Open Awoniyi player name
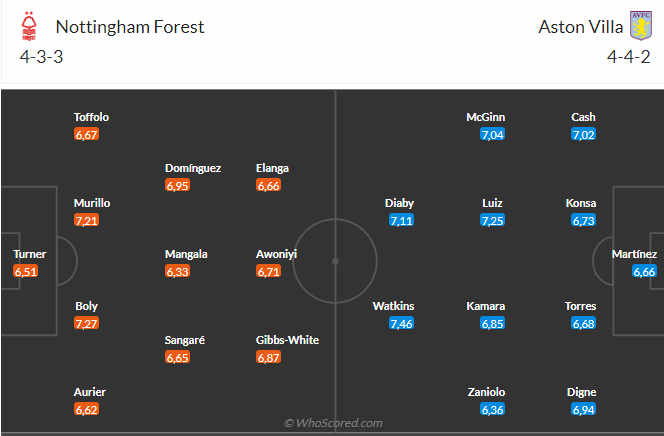Viewport: 664px width, 436px height. pos(276,254)
